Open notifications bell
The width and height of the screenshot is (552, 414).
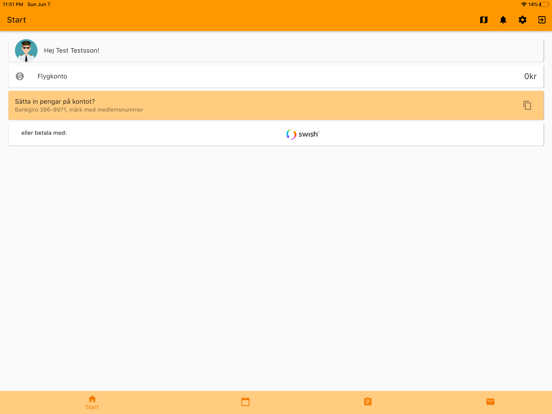point(503,20)
